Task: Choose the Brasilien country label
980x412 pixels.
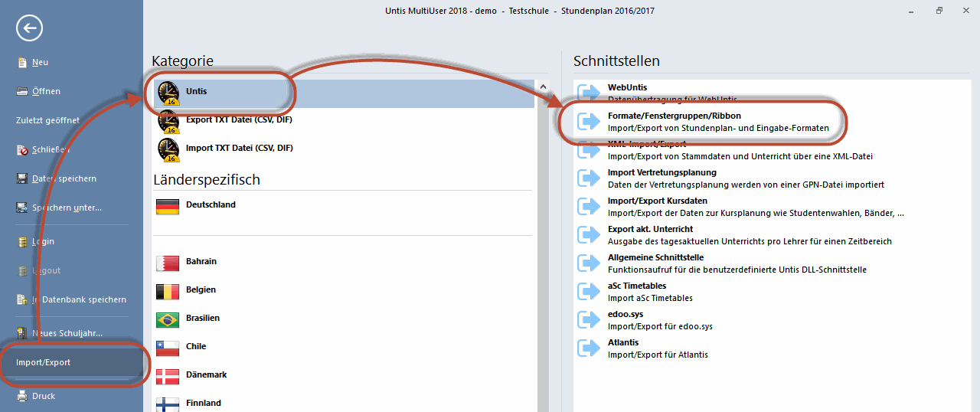Action: point(203,318)
